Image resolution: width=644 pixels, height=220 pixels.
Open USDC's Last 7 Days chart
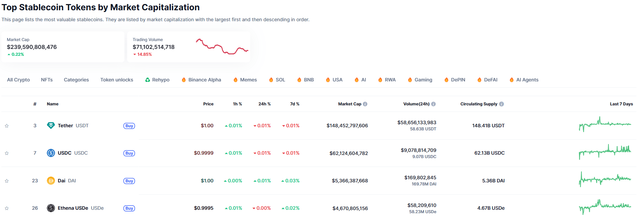[605, 152]
